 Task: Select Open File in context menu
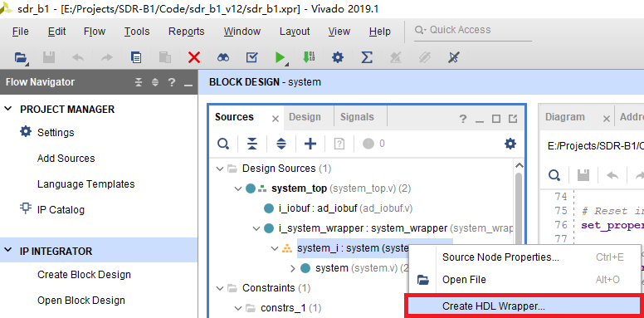(x=525, y=280)
